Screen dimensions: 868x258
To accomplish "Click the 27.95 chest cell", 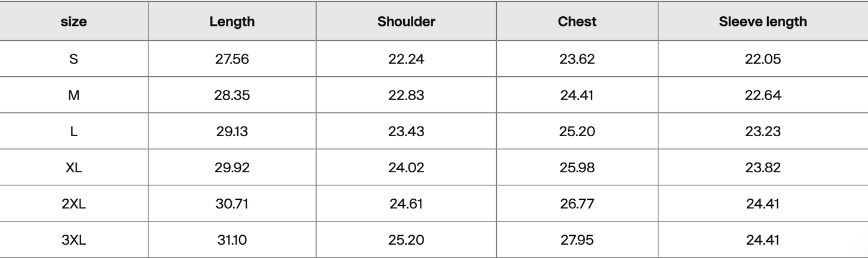I will [x=577, y=240].
